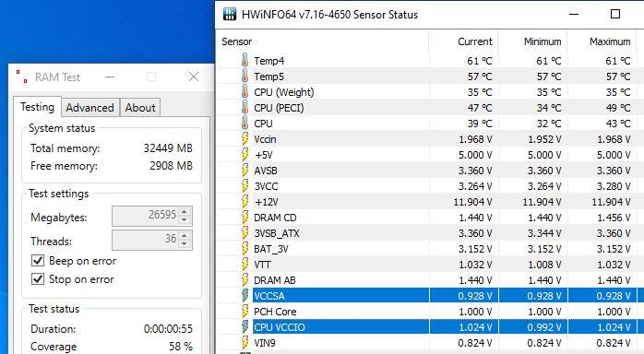The height and width of the screenshot is (354, 644).
Task: Switch to the Advanced tab in RAM Test
Action: [89, 108]
